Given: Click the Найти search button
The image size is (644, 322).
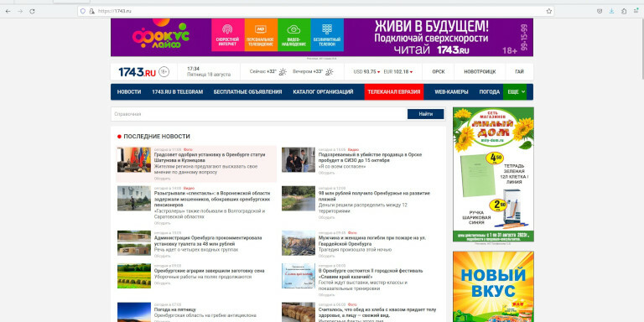Looking at the screenshot, I should pos(425,114).
